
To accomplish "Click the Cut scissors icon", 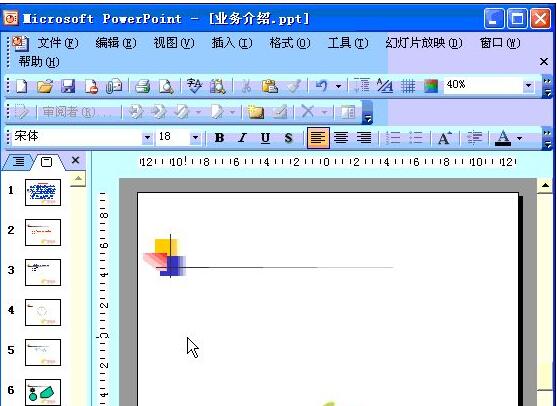I will [246, 86].
